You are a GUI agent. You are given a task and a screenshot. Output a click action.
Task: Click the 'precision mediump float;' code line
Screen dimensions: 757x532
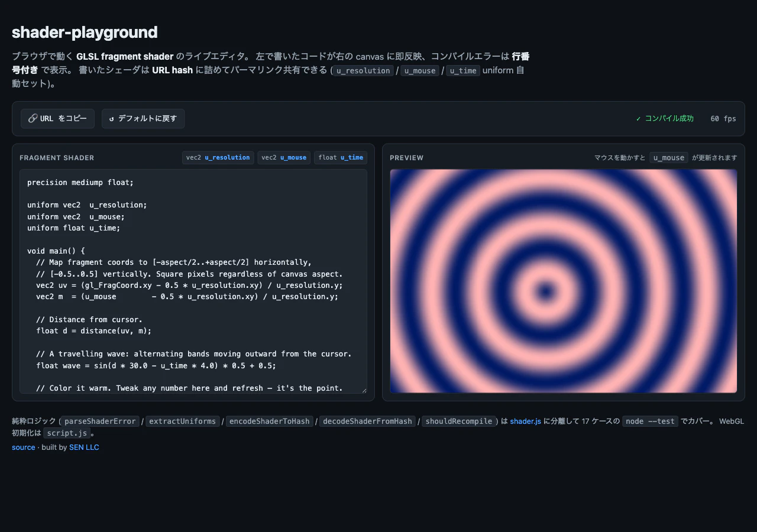click(x=80, y=183)
